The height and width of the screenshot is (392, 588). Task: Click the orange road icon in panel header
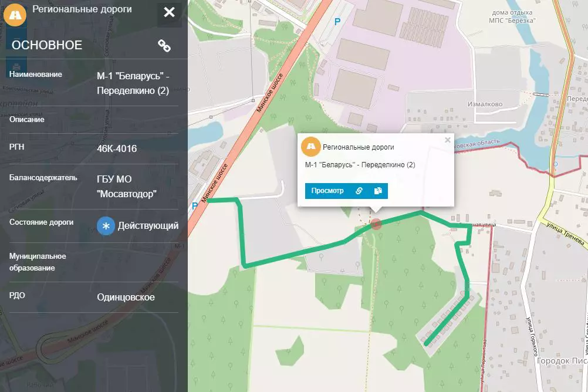click(15, 15)
